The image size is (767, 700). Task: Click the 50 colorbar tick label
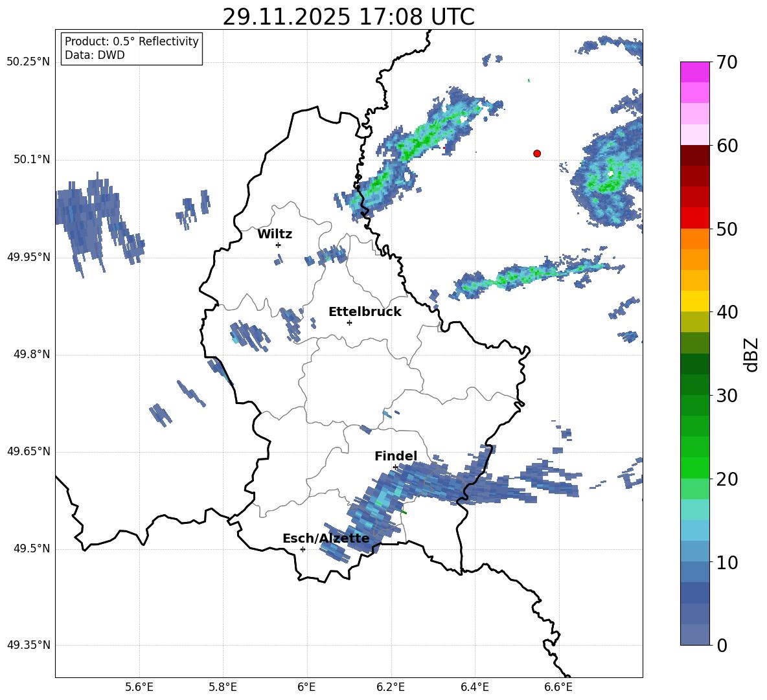[x=727, y=229]
